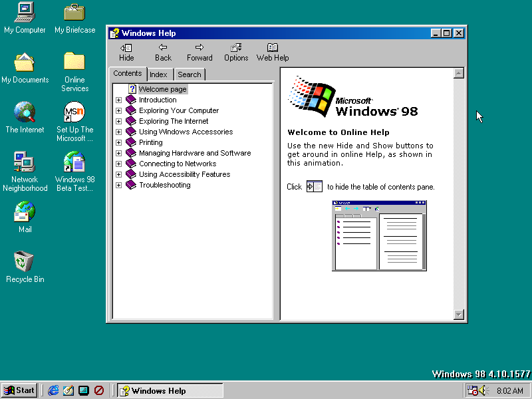
Task: Select the Set Up The Microsoft Network shortcut
Action: coord(75,122)
